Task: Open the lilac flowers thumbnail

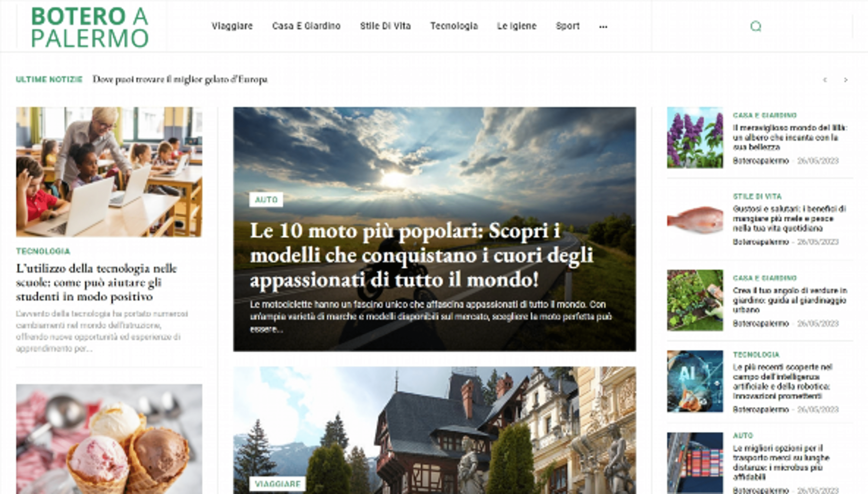Action: pyautogui.click(x=695, y=137)
